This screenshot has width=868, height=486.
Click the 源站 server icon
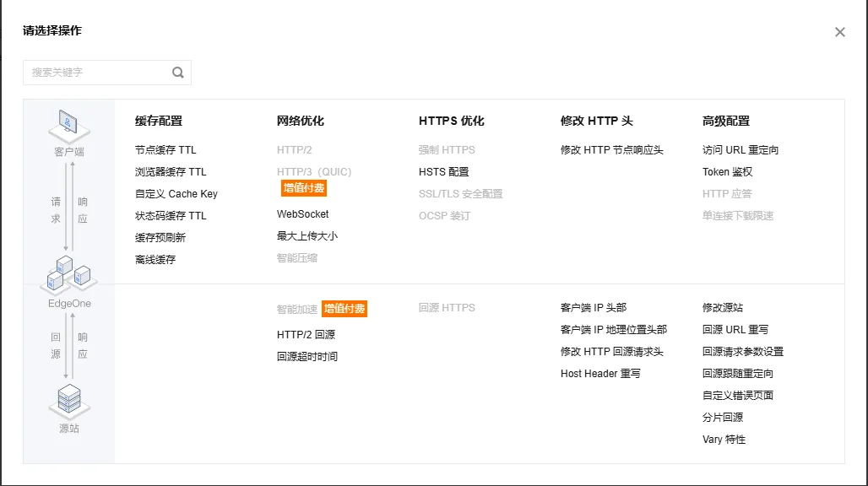[69, 400]
